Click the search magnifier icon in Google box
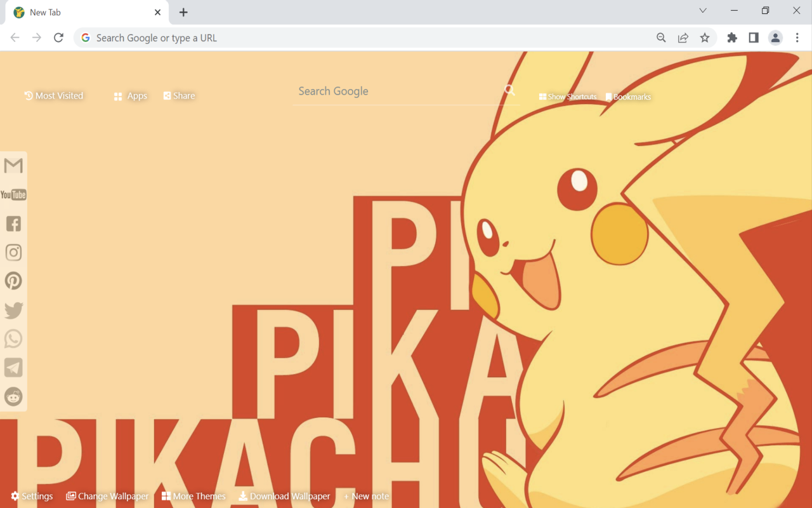The width and height of the screenshot is (812, 508). 509,91
